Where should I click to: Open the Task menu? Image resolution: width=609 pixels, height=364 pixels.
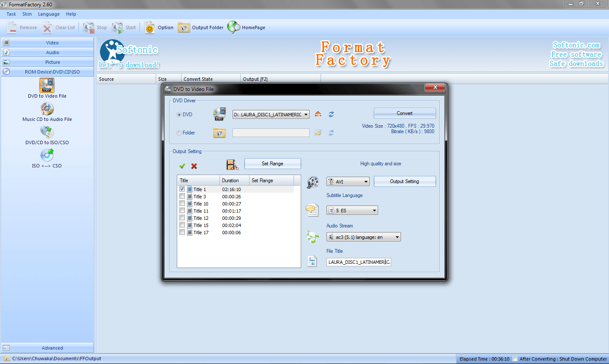[11, 14]
